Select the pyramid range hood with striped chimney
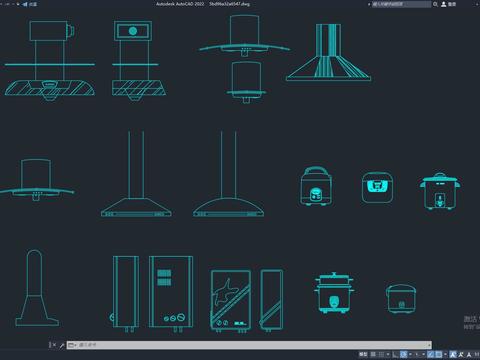480x360 pixels. pyautogui.click(x=328, y=52)
